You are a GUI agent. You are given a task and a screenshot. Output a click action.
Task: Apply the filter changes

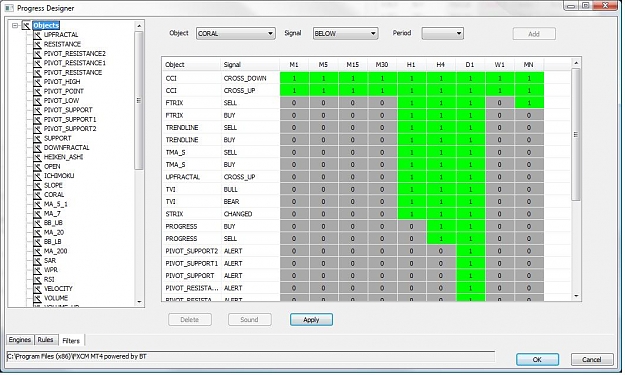pos(311,320)
